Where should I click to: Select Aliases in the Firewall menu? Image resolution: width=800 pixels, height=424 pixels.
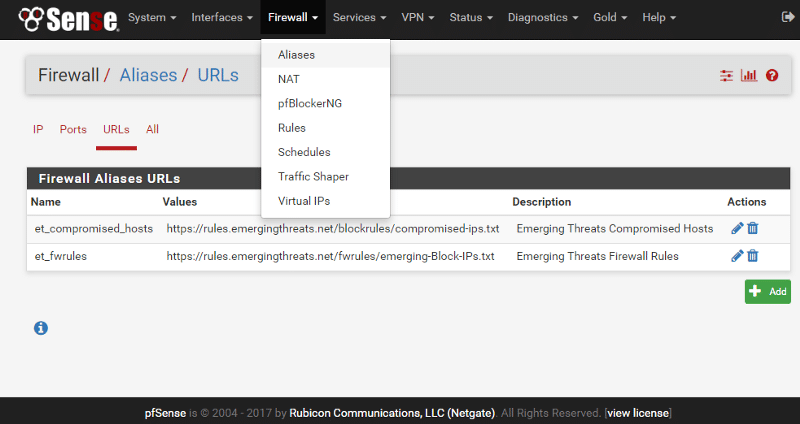click(x=326, y=55)
